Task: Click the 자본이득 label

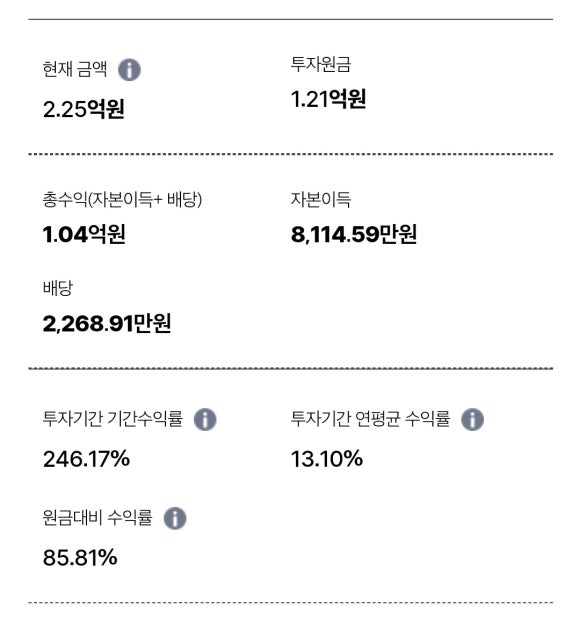Action: (x=321, y=199)
